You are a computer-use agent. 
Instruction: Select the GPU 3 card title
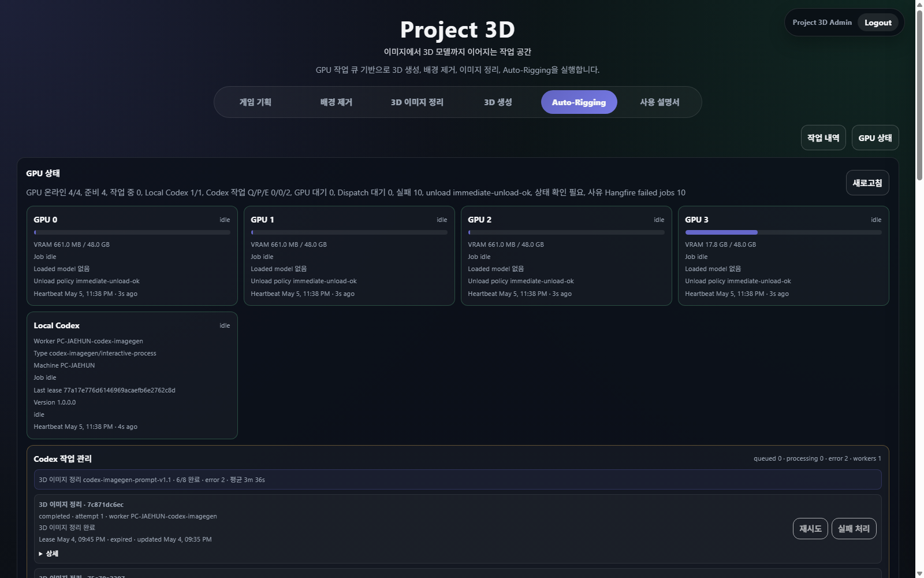point(697,220)
